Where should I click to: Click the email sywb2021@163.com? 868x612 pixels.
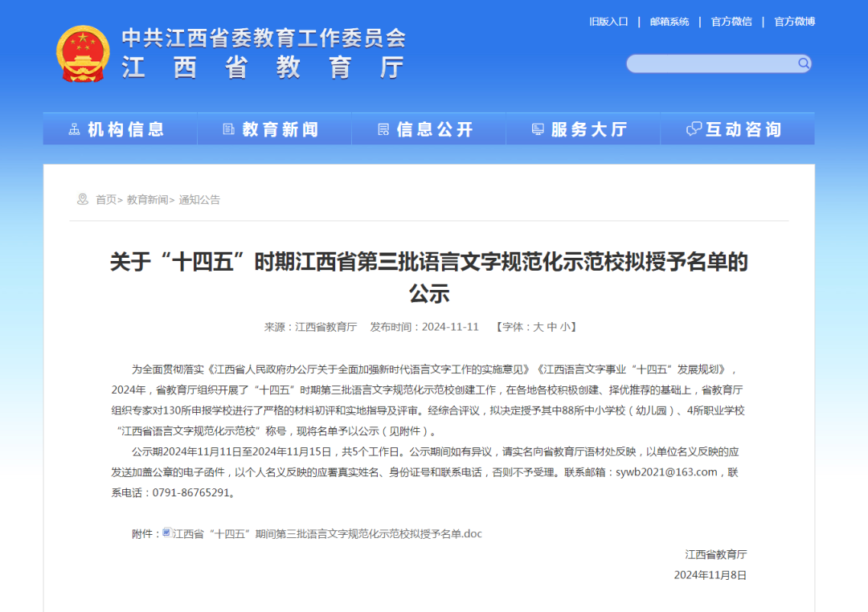click(666, 472)
